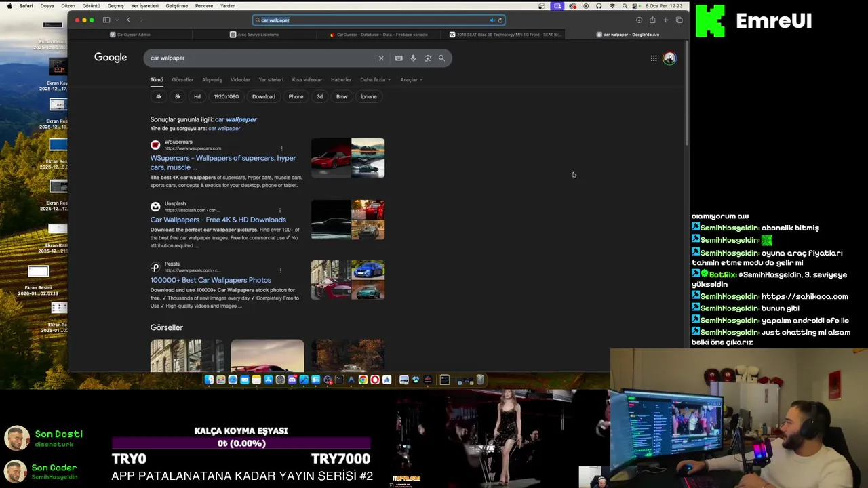Select the Görseller search filter
Screen dimensions: 868x488
click(182, 80)
